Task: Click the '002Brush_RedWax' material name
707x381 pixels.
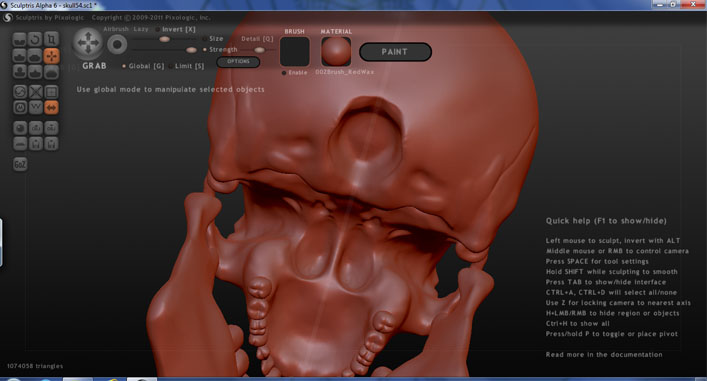Action: pyautogui.click(x=344, y=72)
